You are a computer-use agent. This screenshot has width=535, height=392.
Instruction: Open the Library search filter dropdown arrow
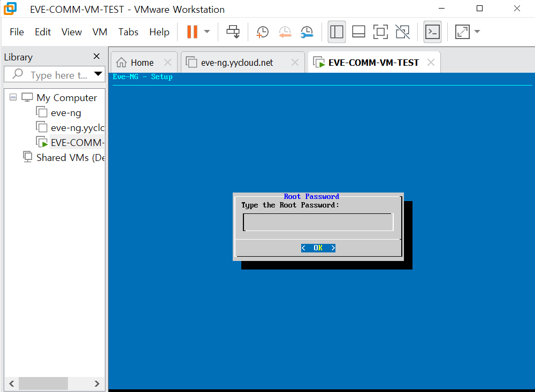(98, 74)
